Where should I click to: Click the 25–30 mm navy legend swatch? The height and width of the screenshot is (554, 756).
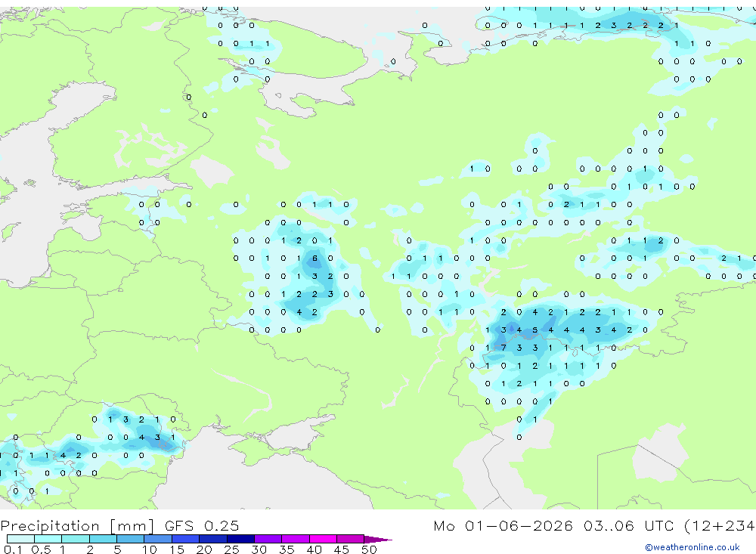(x=240, y=539)
